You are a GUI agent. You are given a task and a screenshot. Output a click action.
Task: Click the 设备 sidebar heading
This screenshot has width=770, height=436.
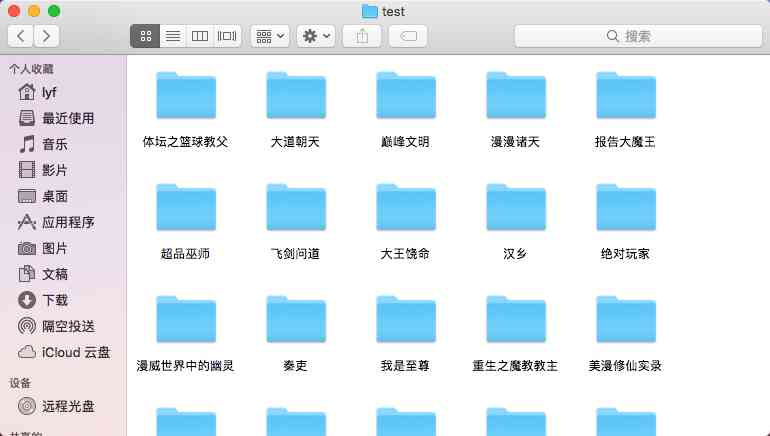pos(20,383)
